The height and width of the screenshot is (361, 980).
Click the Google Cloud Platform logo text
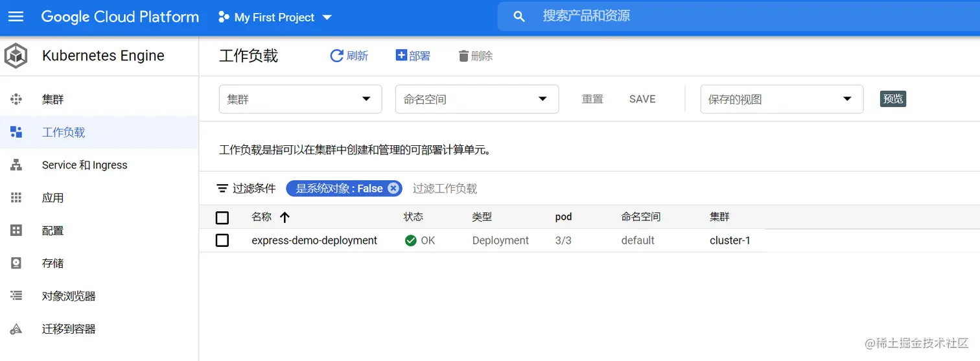click(x=120, y=17)
